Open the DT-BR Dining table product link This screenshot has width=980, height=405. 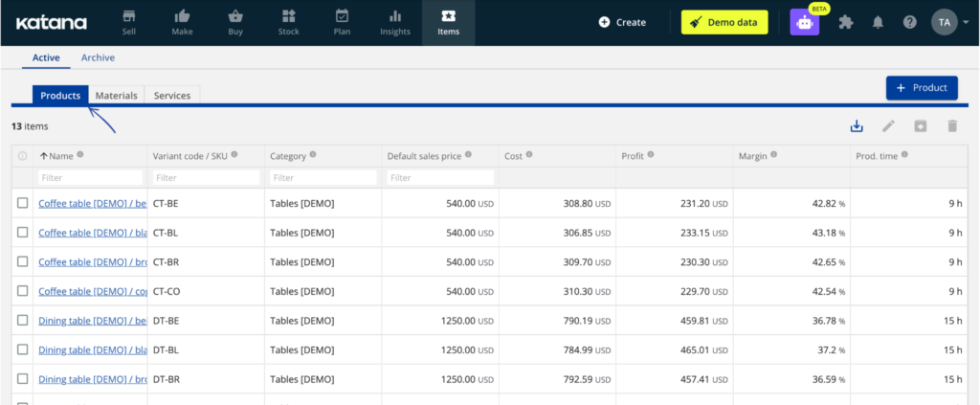(93, 379)
